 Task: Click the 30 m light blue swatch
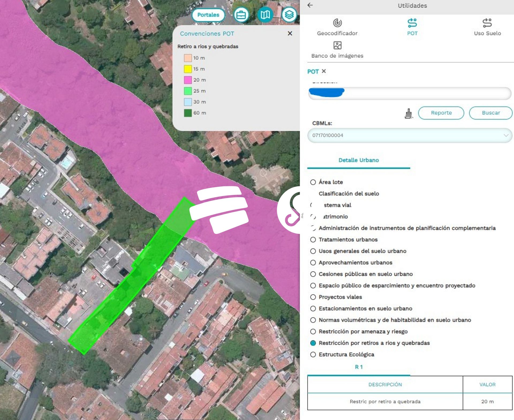click(188, 102)
